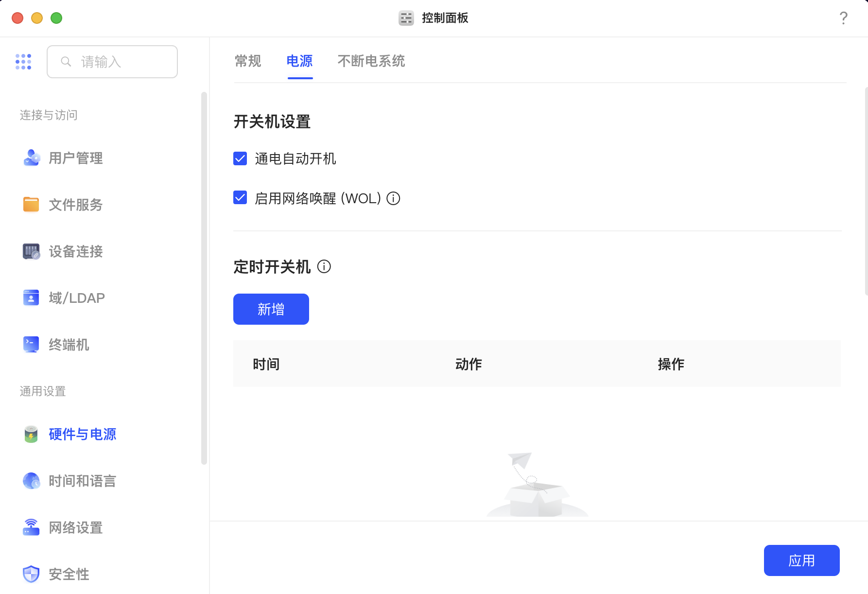
Task: Show info tooltip for 定时开关机
Action: pyautogui.click(x=324, y=267)
